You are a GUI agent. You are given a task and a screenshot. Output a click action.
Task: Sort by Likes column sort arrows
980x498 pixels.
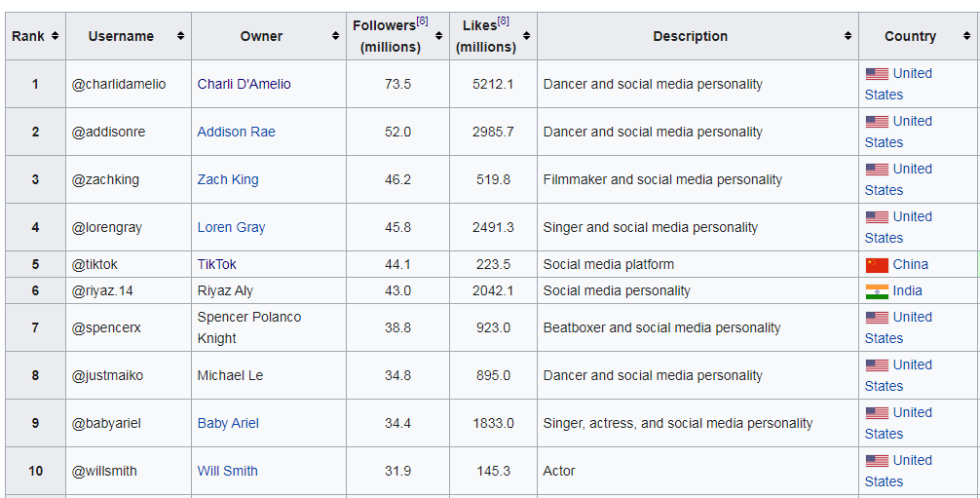[x=526, y=36]
